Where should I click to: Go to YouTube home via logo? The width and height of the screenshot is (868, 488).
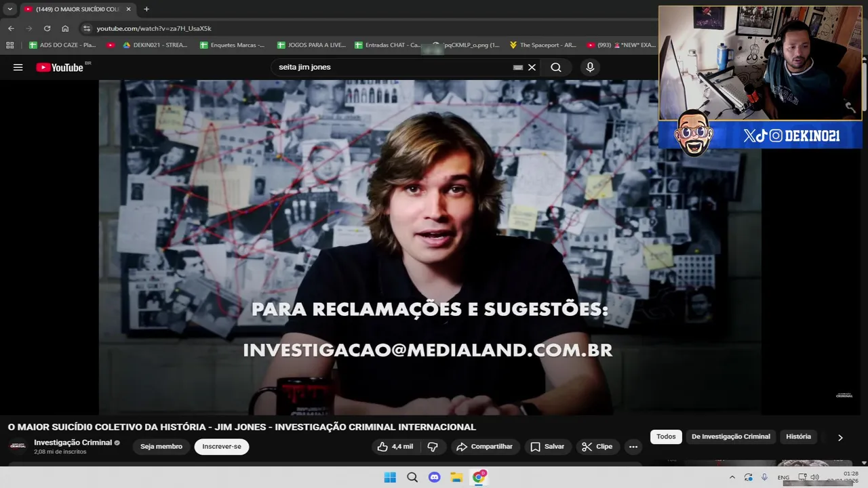click(x=60, y=67)
